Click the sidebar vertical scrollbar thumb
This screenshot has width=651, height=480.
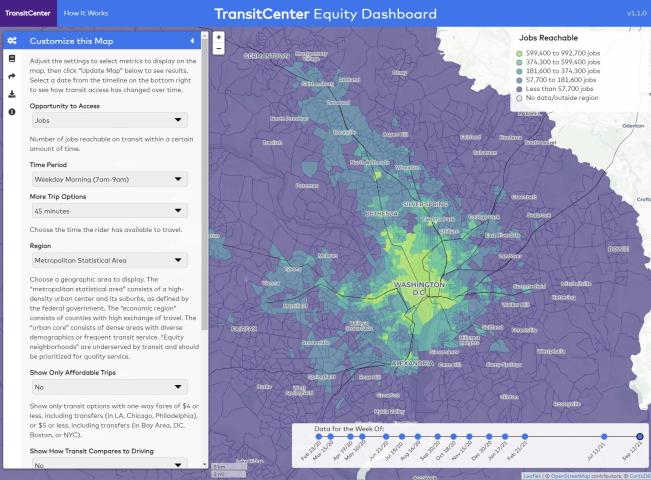[204, 183]
